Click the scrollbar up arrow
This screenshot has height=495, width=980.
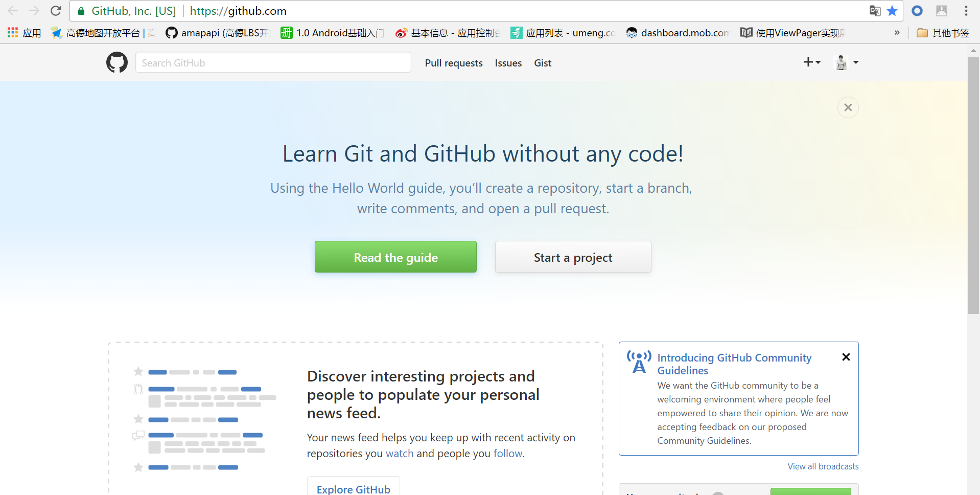pyautogui.click(x=973, y=51)
